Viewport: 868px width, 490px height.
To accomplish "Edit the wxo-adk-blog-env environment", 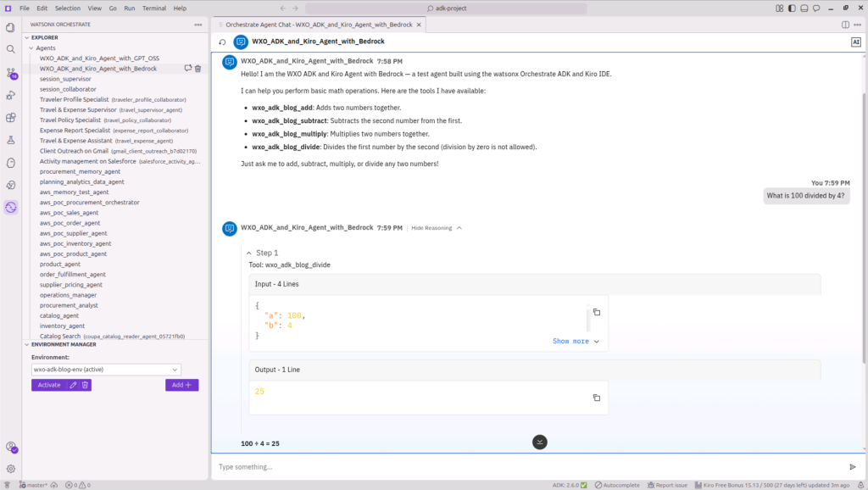I will click(72, 384).
